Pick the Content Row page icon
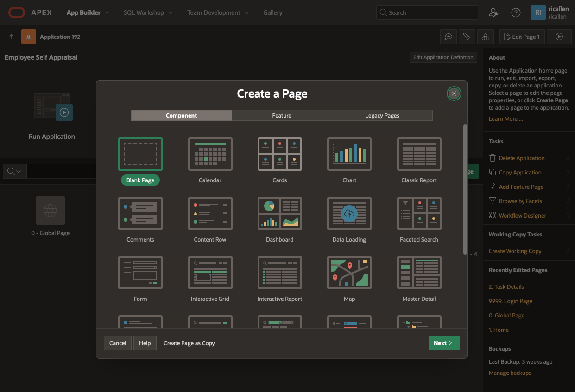This screenshot has height=392, width=575. coord(210,213)
